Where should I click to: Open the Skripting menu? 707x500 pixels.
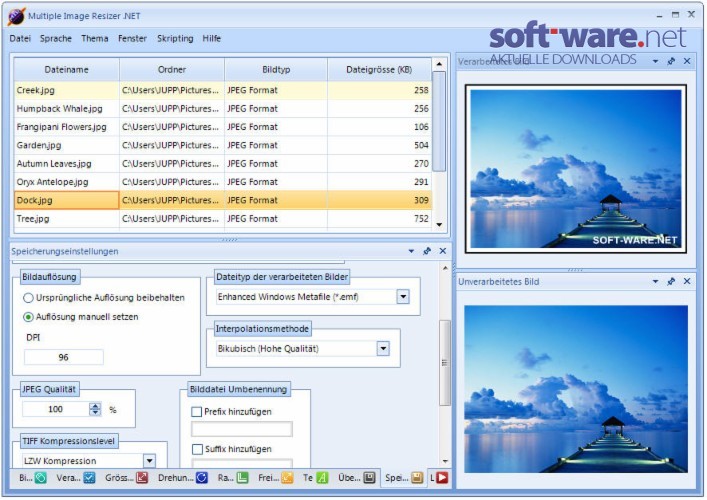point(175,39)
